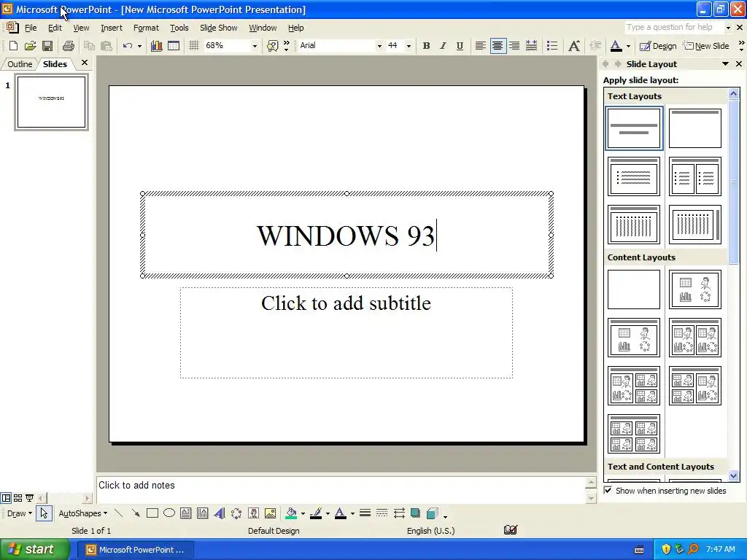Switch to Slide Sorter View icon

coord(18,498)
